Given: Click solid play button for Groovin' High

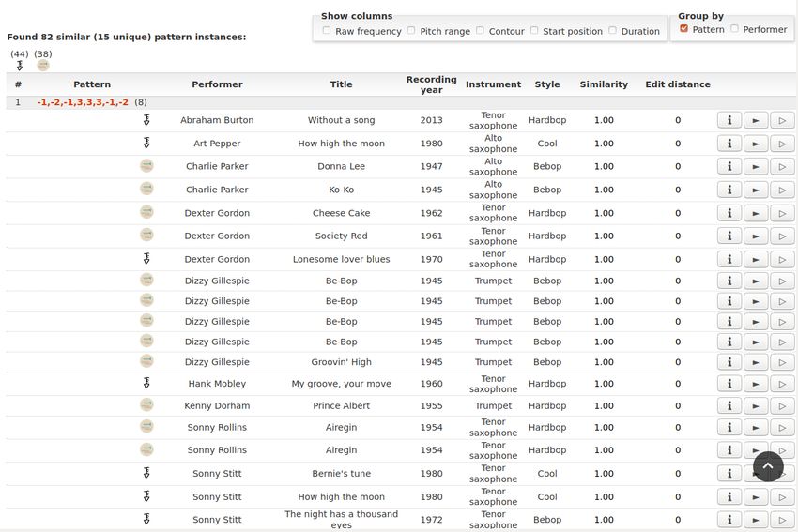Looking at the screenshot, I should (x=756, y=362).
